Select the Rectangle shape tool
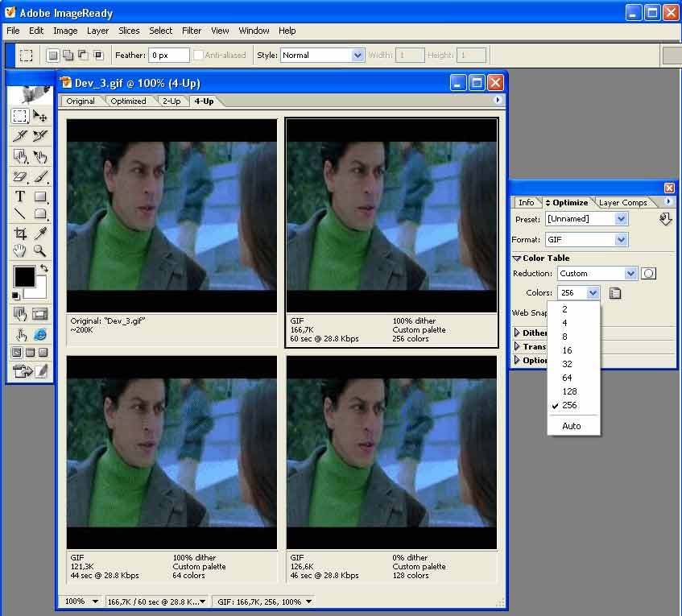Image resolution: width=682 pixels, height=616 pixels. click(40, 196)
